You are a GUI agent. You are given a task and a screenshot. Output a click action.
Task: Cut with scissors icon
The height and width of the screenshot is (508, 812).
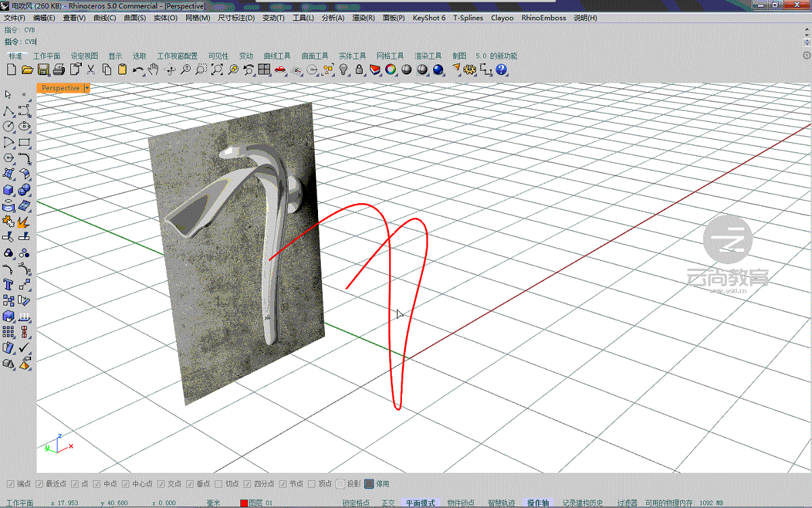91,69
